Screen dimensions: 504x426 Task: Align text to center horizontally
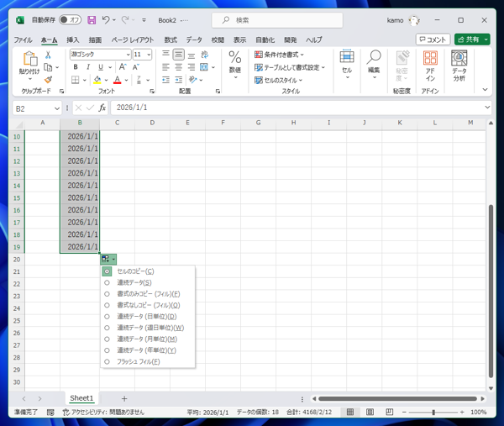tap(178, 67)
